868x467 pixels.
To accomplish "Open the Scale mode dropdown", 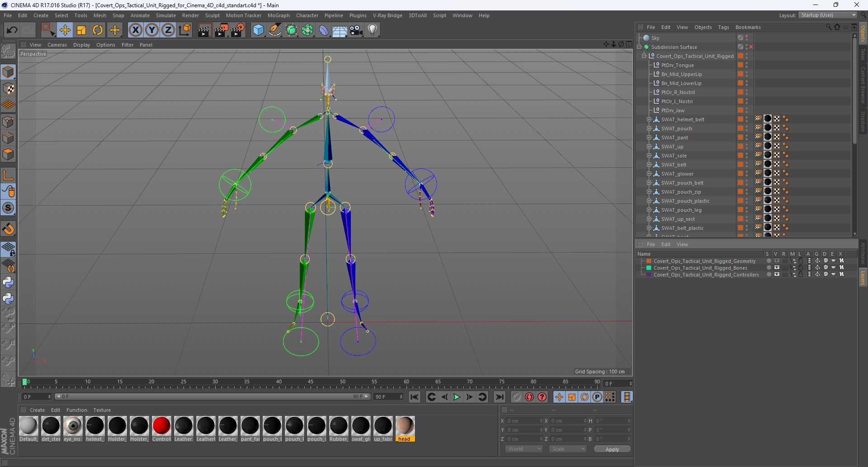I will [568, 449].
